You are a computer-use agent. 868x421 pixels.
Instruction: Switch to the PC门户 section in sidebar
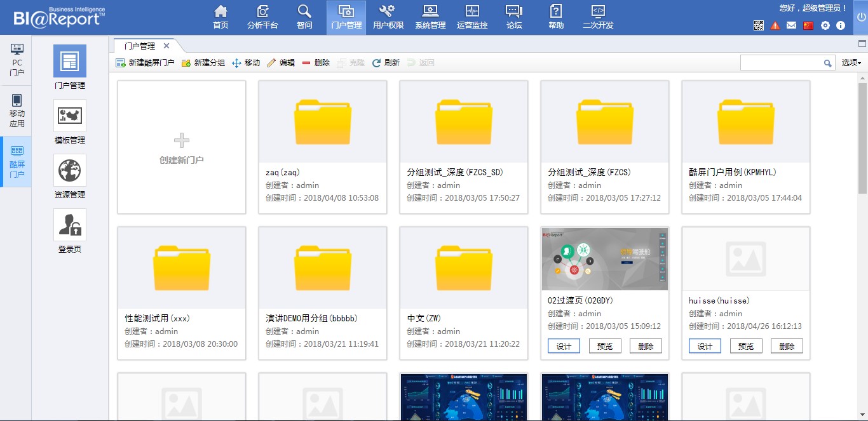point(16,60)
